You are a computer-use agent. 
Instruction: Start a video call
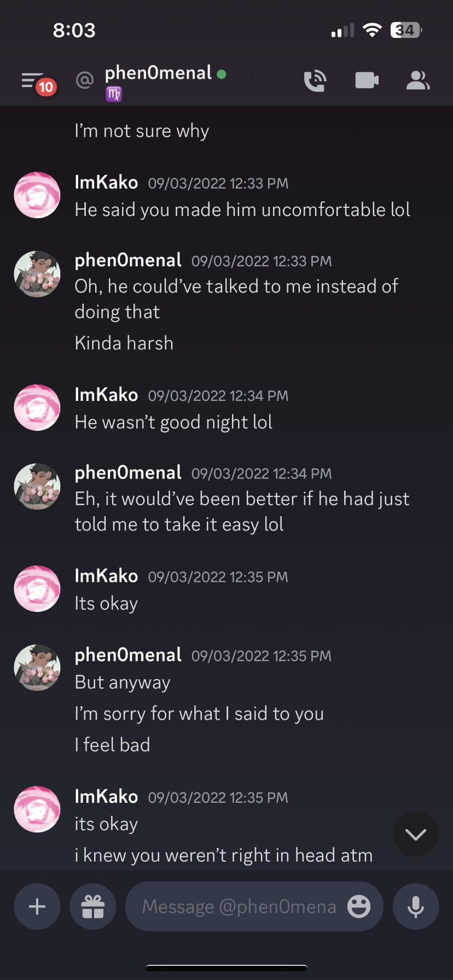pos(367,81)
